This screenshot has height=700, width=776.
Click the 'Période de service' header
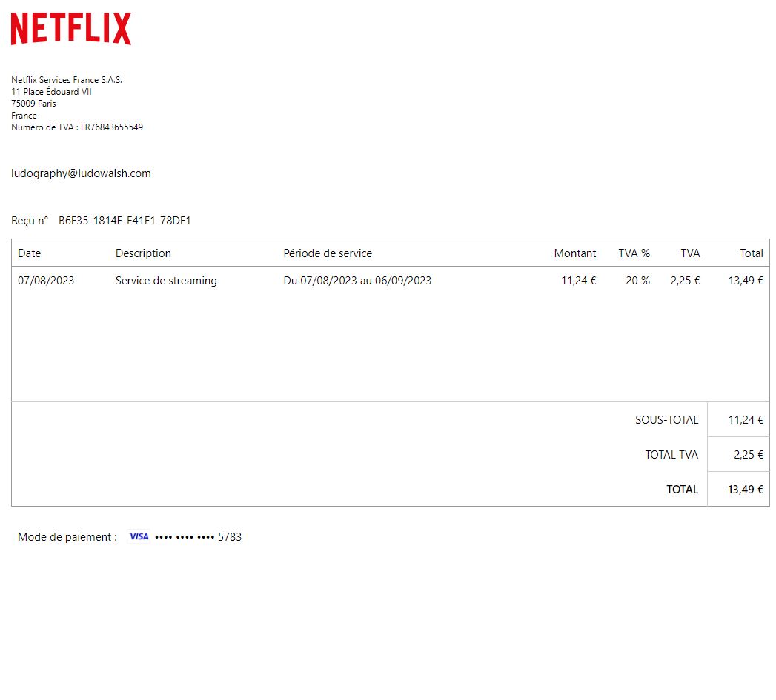pyautogui.click(x=328, y=253)
